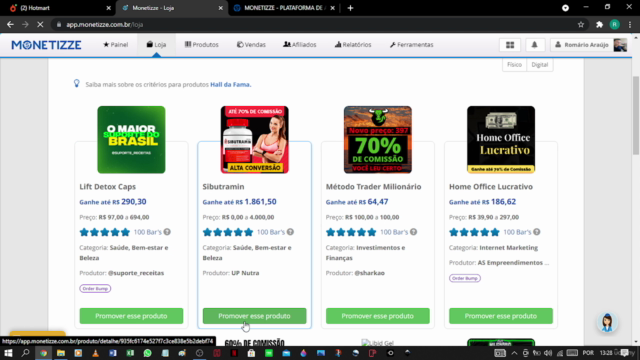Click the Order Bump tag on Lift Detox Caps
This screenshot has height=360, width=640.
[95, 289]
